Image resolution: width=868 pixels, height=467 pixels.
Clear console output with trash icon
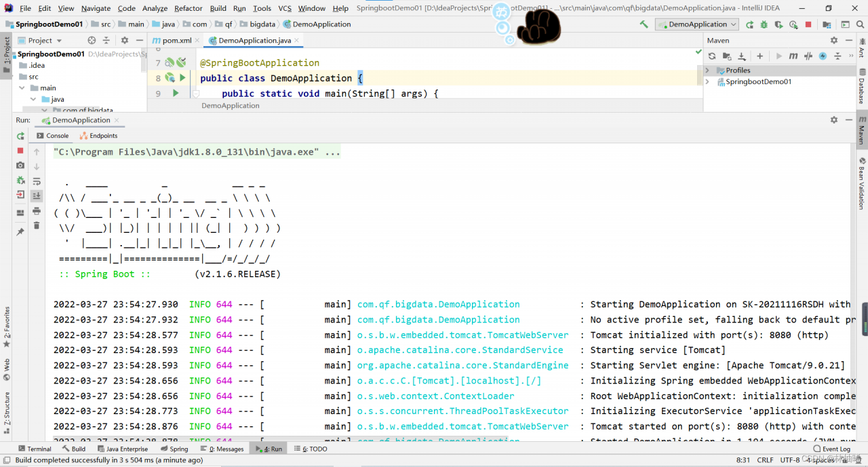[x=37, y=225]
